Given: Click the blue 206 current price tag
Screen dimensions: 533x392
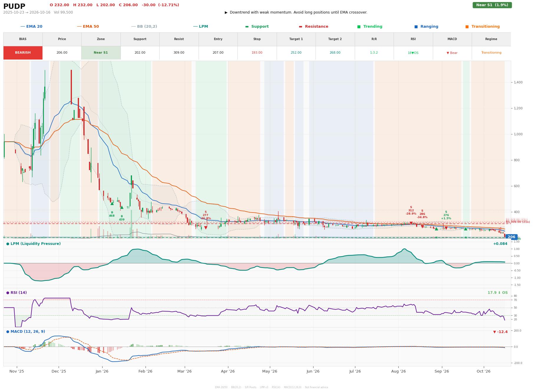Looking at the screenshot, I should point(511,237).
